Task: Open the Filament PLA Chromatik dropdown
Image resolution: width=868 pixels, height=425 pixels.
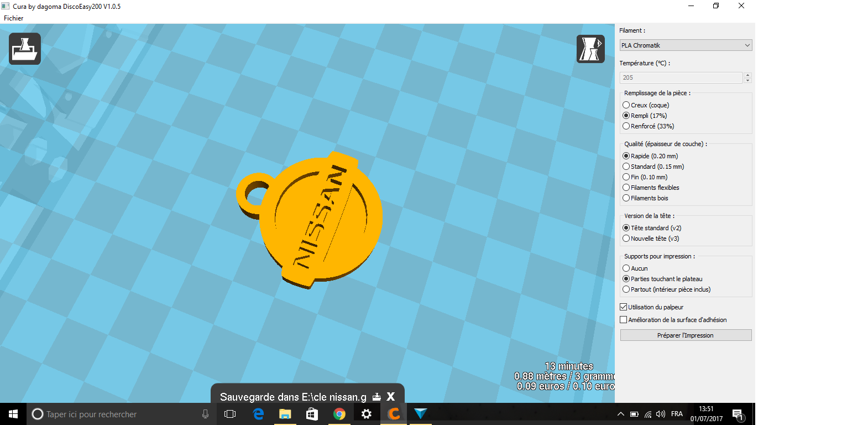Action: pos(686,45)
